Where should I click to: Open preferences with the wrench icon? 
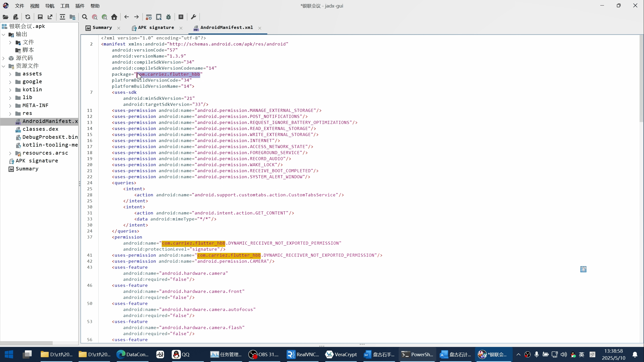[193, 17]
